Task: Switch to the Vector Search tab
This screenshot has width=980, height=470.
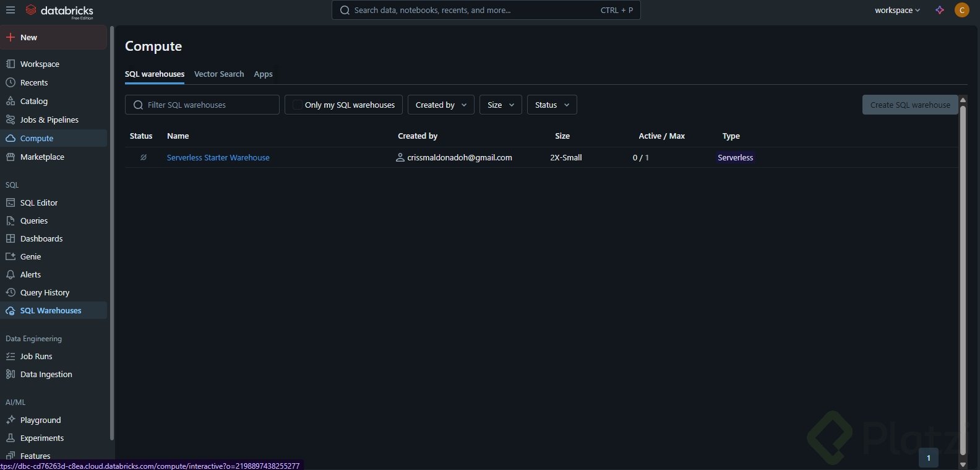Action: click(x=219, y=74)
